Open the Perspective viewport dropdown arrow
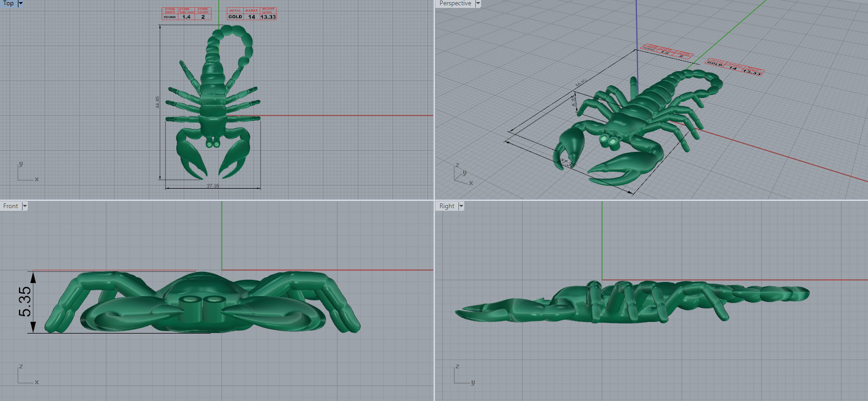 (478, 3)
